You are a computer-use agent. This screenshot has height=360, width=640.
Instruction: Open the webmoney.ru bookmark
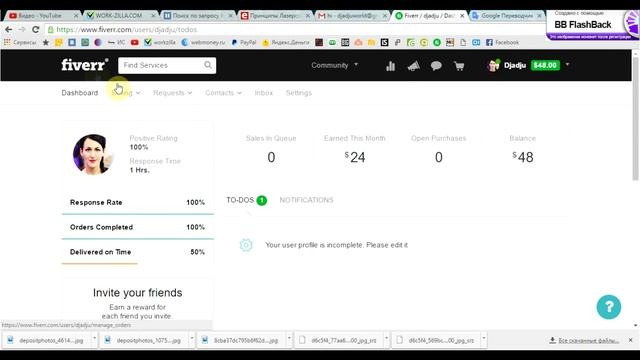click(203, 42)
